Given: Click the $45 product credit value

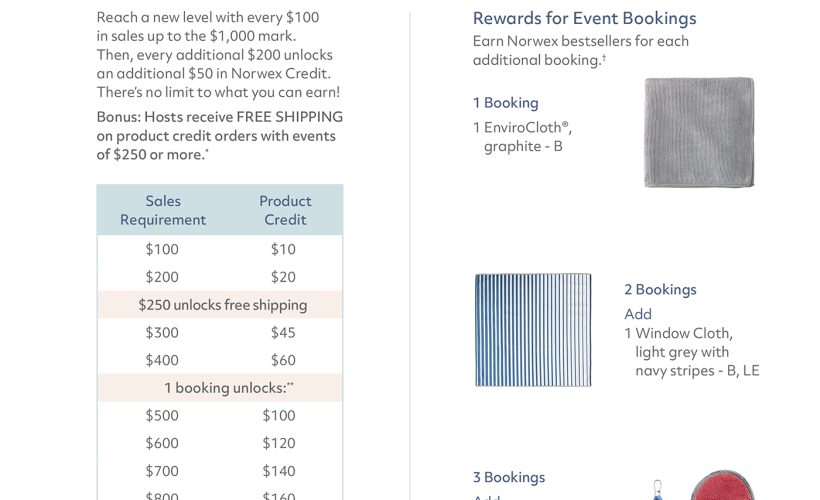Looking at the screenshot, I should [283, 333].
